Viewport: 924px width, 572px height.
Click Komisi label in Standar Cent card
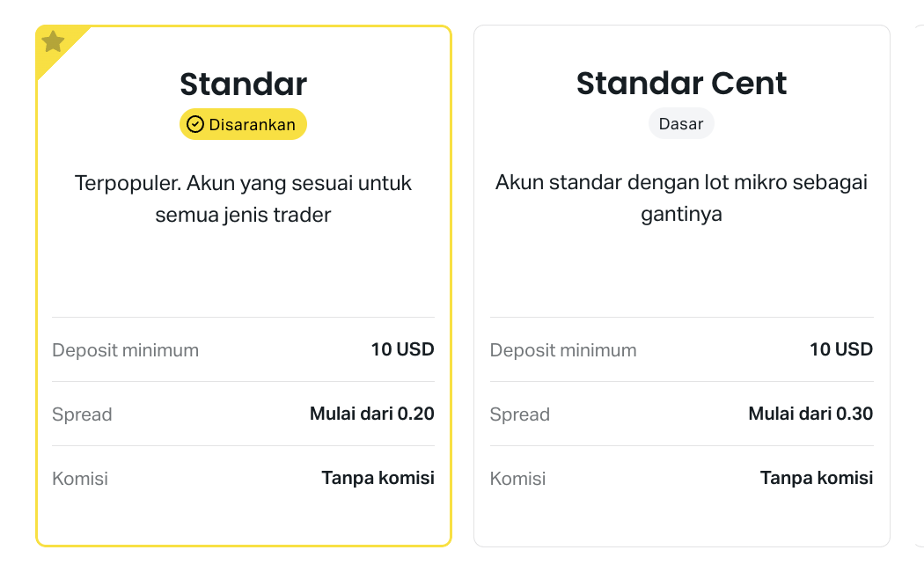point(518,479)
